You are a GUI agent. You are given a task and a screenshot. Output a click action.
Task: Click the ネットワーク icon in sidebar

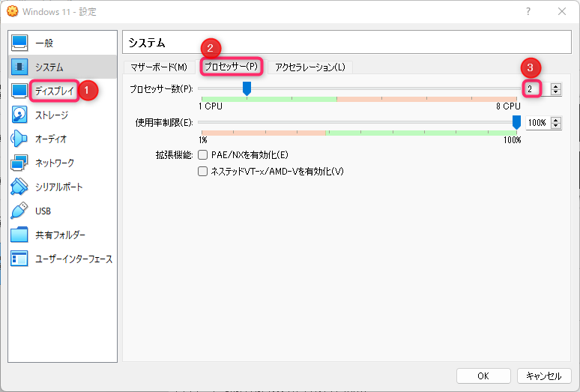click(x=19, y=163)
